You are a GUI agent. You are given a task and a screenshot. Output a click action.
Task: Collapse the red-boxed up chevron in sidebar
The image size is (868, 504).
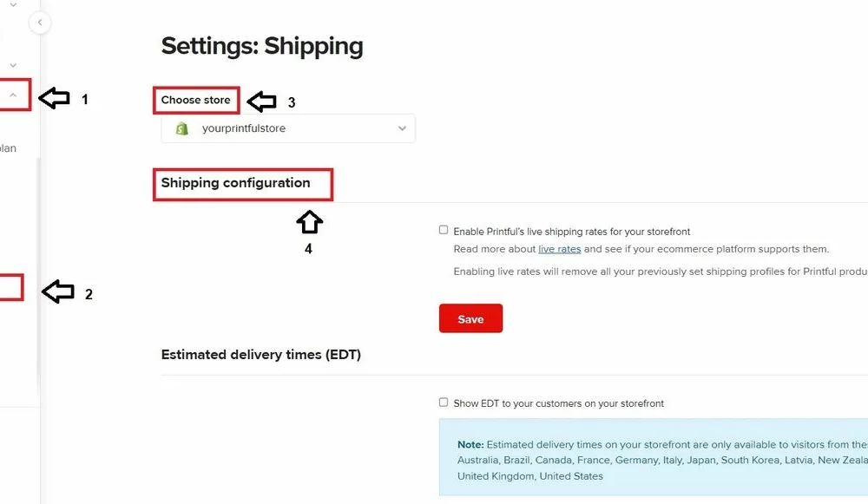[13, 95]
